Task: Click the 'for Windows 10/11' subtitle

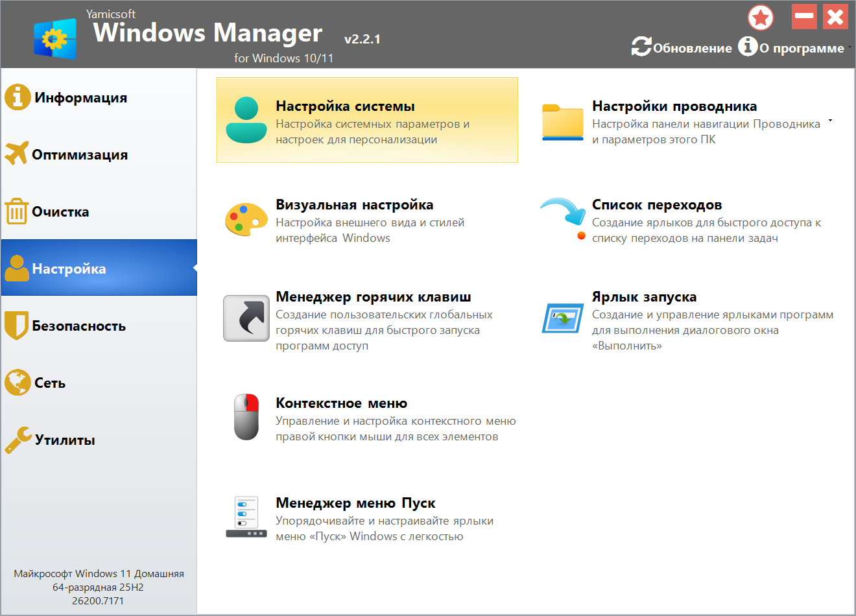Action: click(x=284, y=58)
